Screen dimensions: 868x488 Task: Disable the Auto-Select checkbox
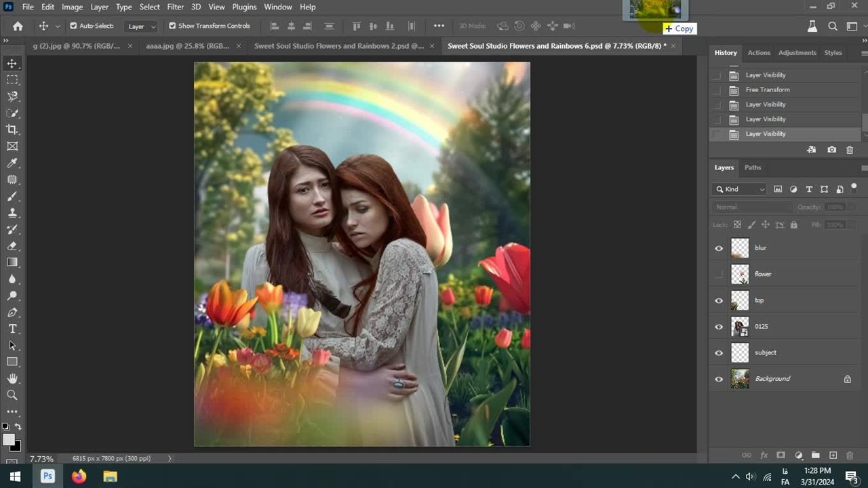coord(73,26)
